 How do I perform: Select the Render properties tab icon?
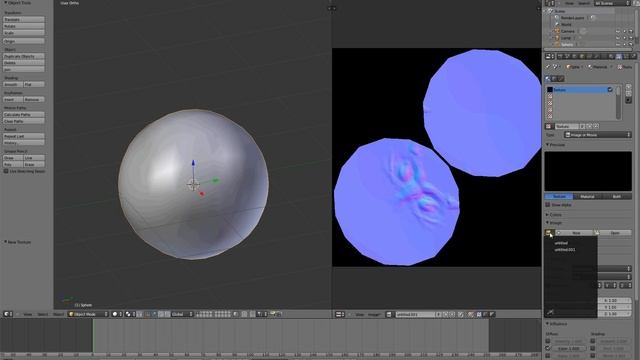560,56
